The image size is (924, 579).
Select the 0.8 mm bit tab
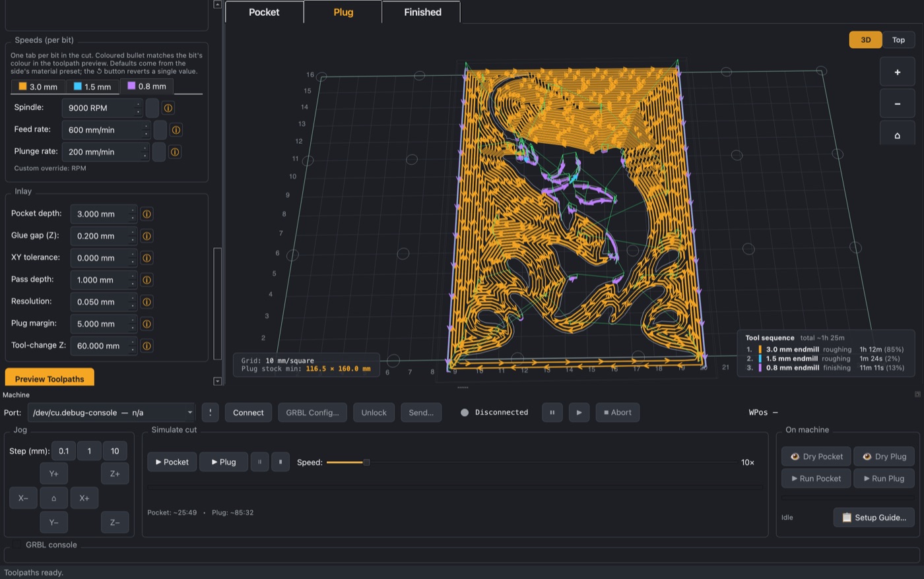[147, 86]
